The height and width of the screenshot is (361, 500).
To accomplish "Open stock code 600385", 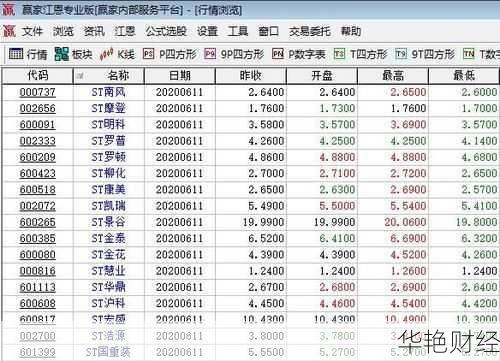I will pos(37,239).
